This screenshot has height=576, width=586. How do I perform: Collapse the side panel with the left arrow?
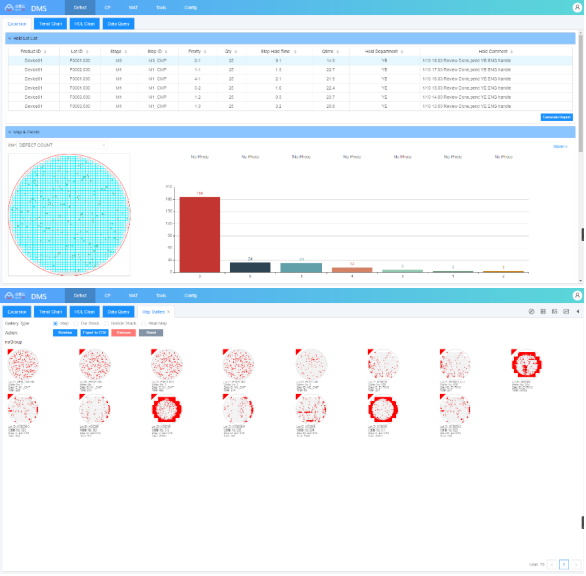pos(578,312)
